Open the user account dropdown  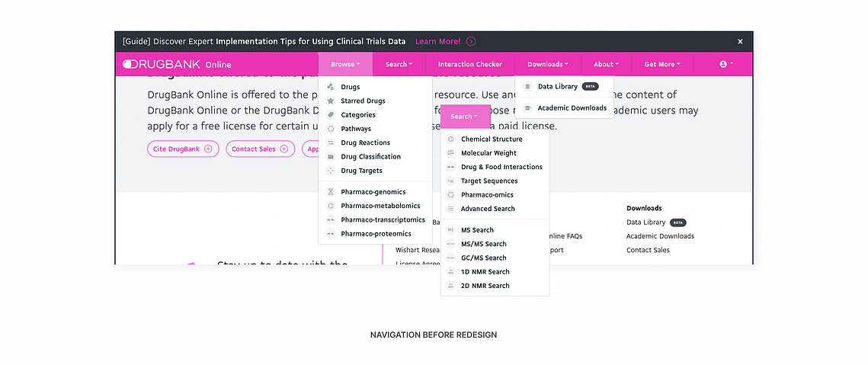725,64
